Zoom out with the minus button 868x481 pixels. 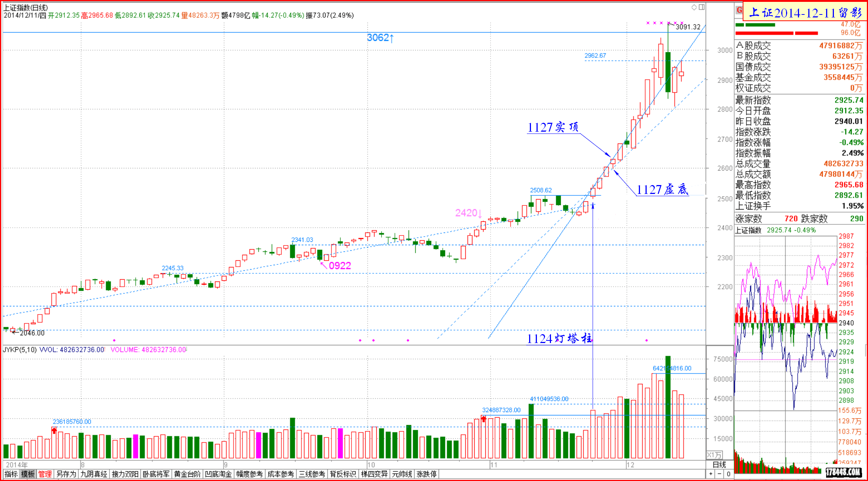719,474
